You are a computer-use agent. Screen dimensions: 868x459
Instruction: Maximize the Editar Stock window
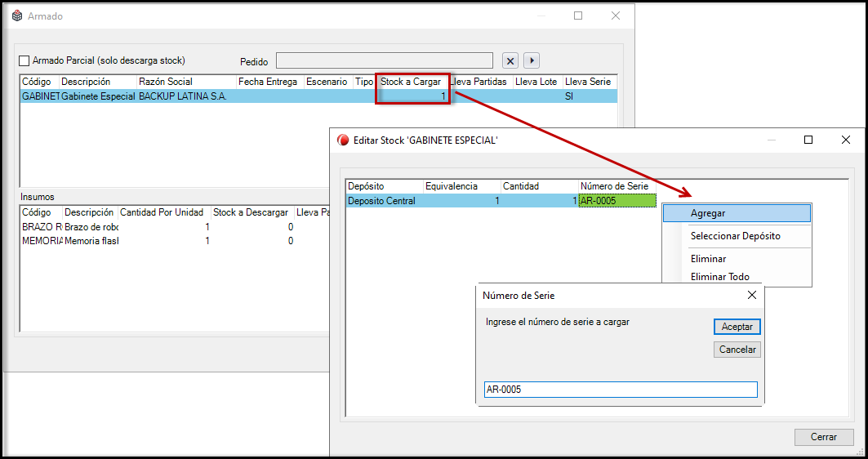coord(808,140)
